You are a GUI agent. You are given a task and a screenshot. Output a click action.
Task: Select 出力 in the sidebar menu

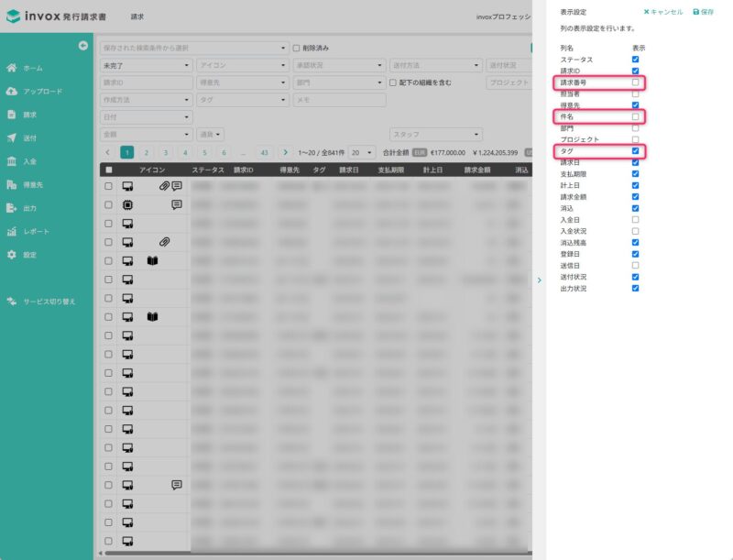[x=30, y=208]
